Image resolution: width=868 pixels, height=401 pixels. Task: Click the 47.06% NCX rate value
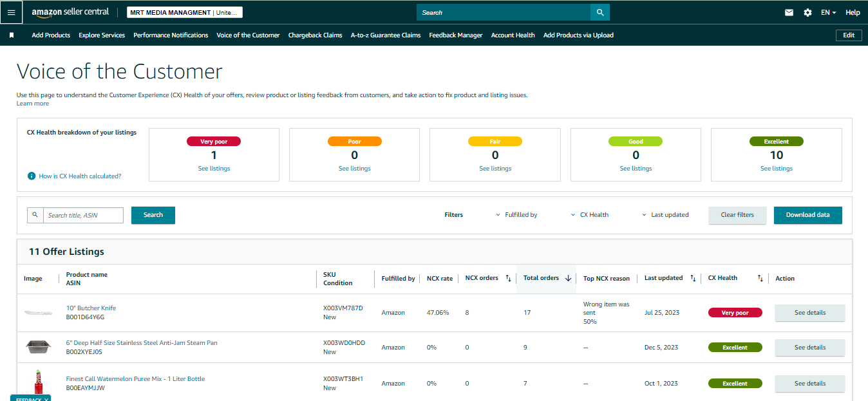pyautogui.click(x=438, y=313)
